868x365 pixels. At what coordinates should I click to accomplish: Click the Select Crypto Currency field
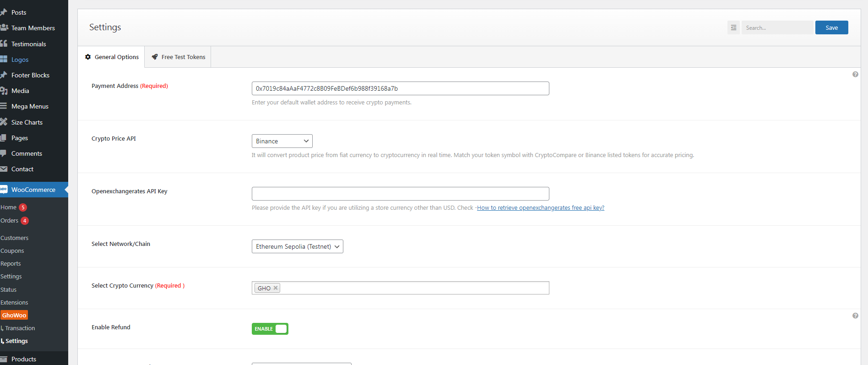coord(400,288)
